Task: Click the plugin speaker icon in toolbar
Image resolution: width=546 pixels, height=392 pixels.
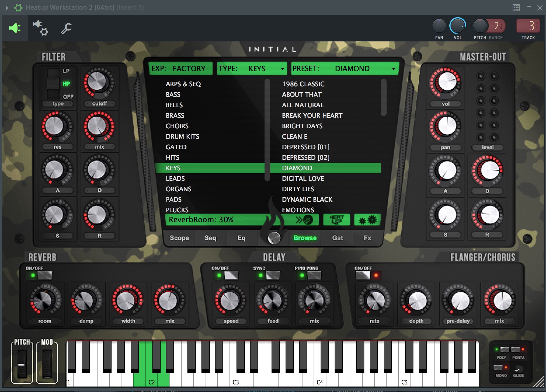Action: (15, 28)
